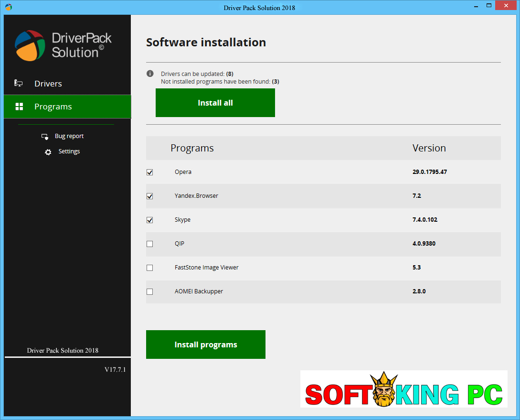Check the QIP checkbox
Screen dimensions: 520x420
pos(150,244)
